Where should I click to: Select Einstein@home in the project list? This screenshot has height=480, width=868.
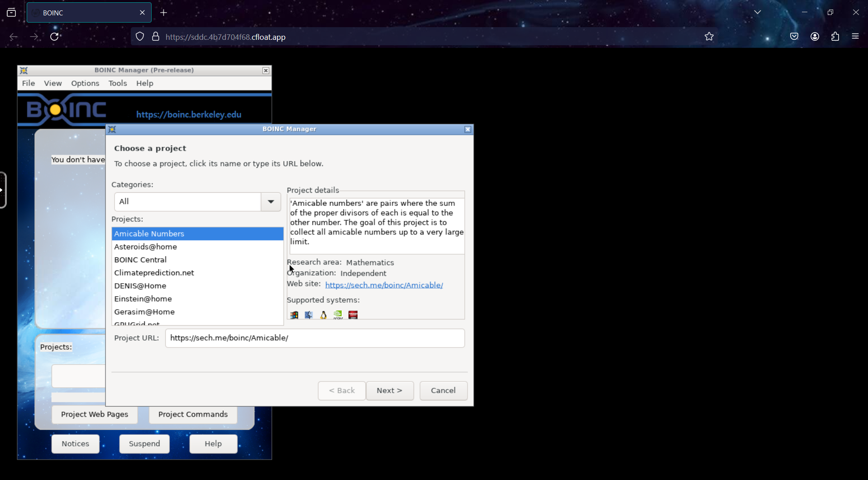(x=198, y=299)
